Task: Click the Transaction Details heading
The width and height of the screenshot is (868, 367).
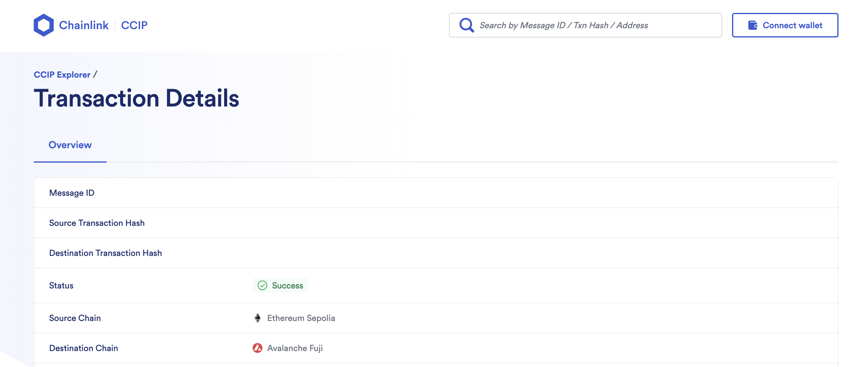Action: click(x=137, y=98)
